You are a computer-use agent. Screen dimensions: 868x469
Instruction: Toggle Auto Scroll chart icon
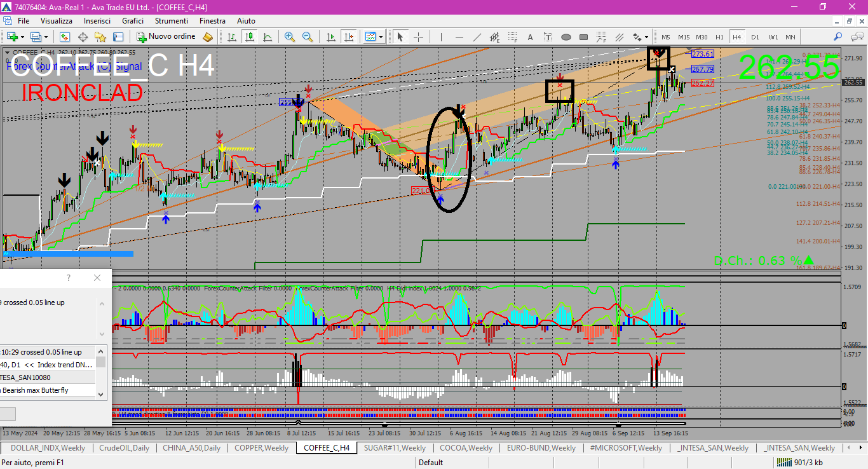tap(330, 37)
